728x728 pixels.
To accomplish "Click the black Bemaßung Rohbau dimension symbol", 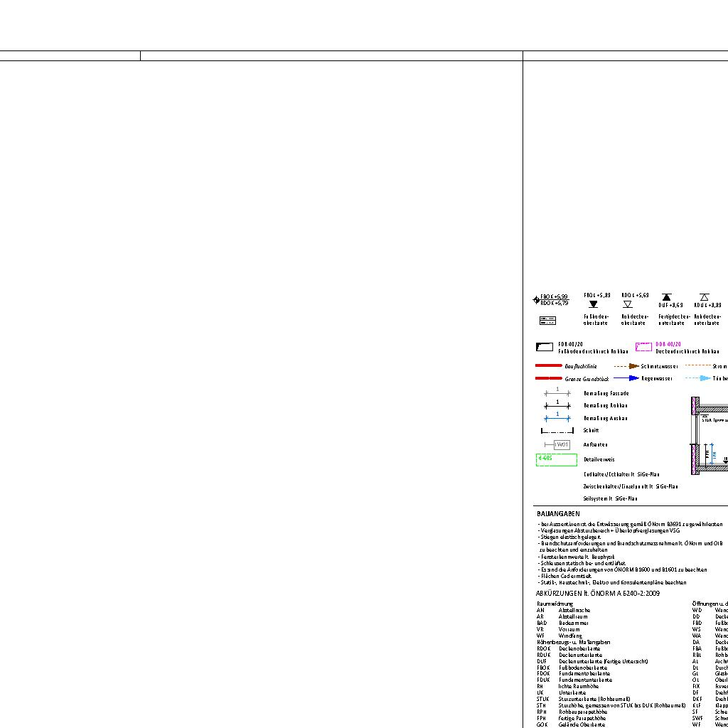I will (x=557, y=405).
